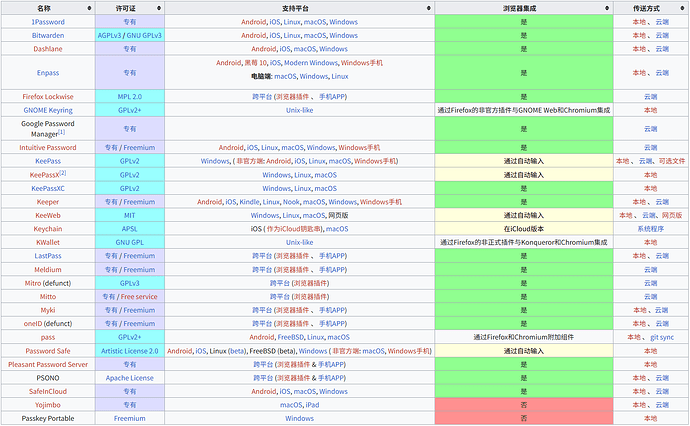
Task: Click 否 in the Yojimbo row
Action: [x=524, y=405]
